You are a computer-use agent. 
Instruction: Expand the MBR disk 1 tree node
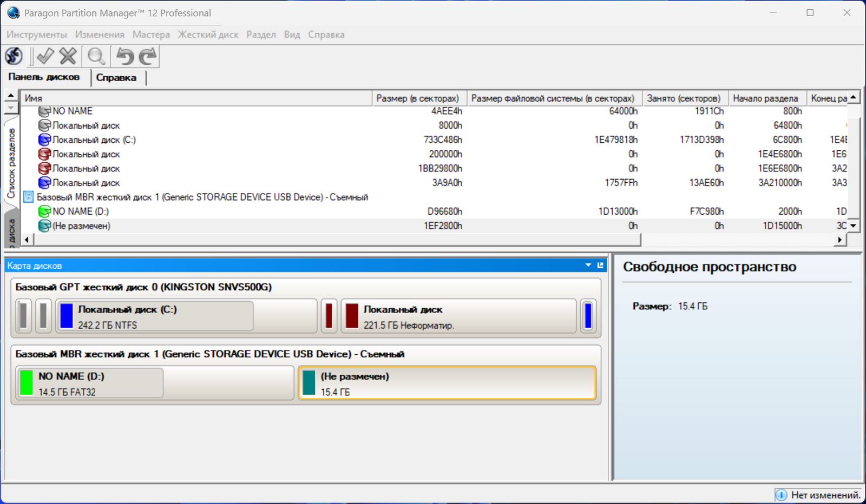(29, 197)
